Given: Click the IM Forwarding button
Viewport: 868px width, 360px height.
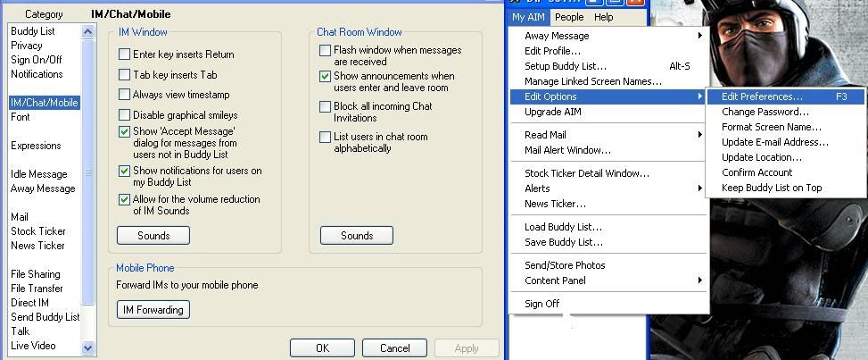Looking at the screenshot, I should 153,309.
